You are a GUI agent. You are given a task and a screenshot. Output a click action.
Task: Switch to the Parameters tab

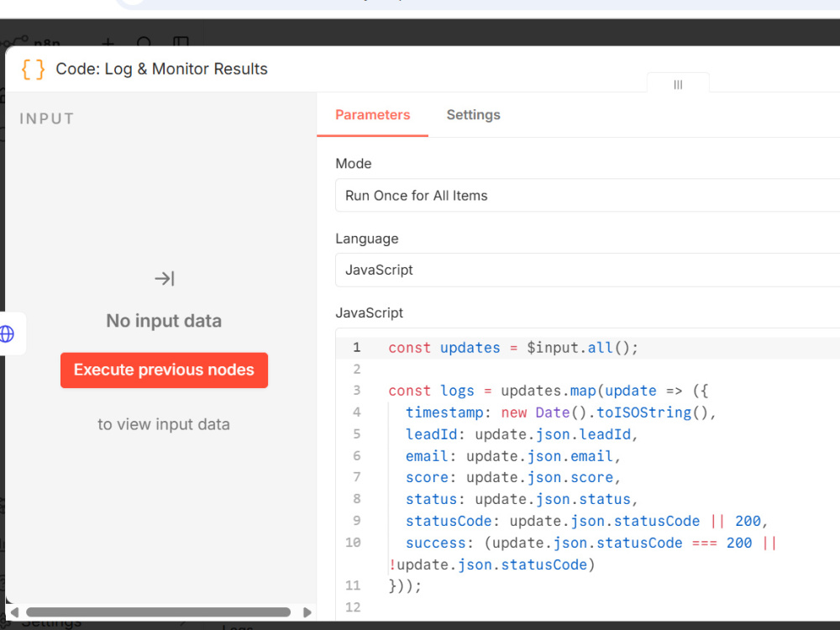[372, 114]
